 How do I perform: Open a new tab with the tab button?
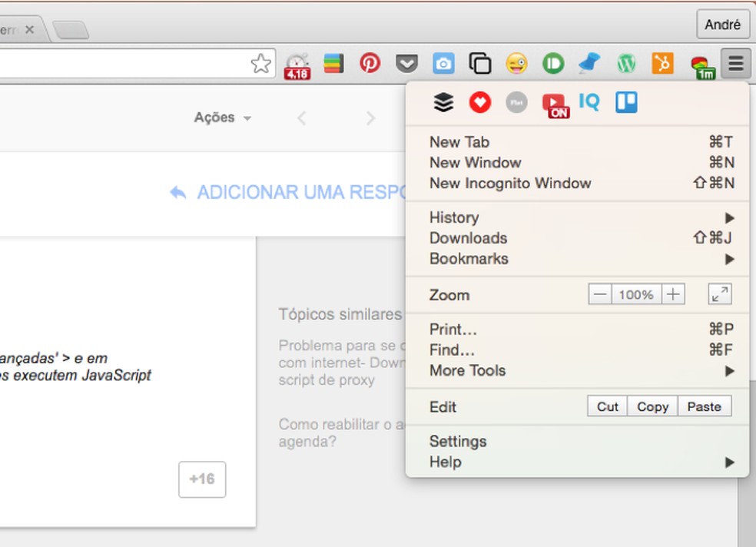[71, 30]
